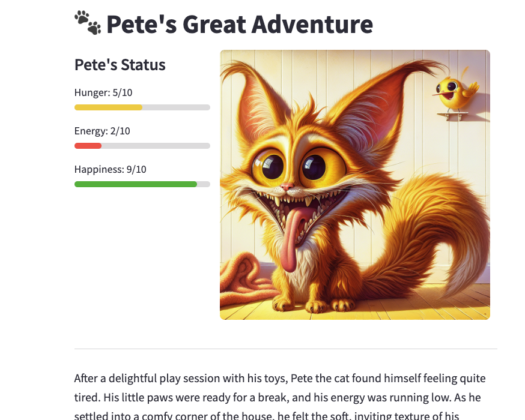The height and width of the screenshot is (420, 525).
Task: Click the cat's left eye in the picture
Action: click(270, 166)
